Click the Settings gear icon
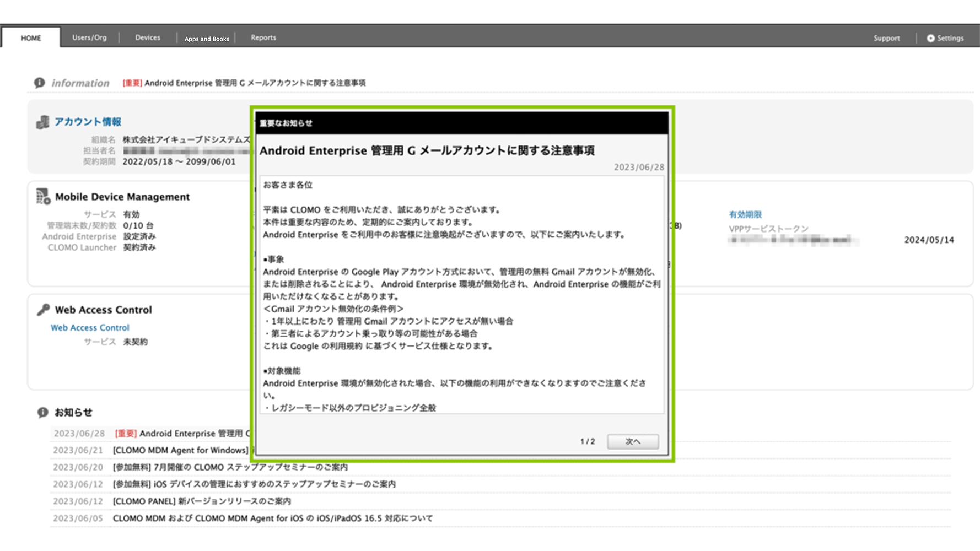This screenshot has height=551, width=980. click(x=930, y=38)
